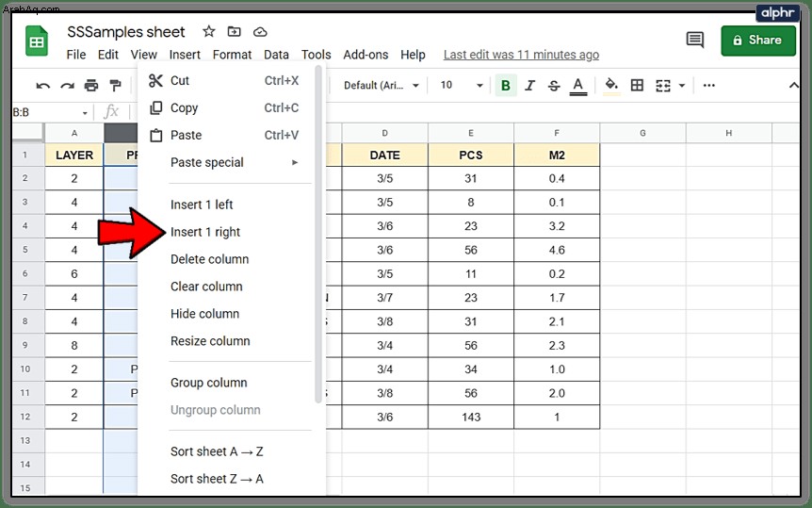Click the cell containing 143
The image size is (812, 508).
point(471,418)
